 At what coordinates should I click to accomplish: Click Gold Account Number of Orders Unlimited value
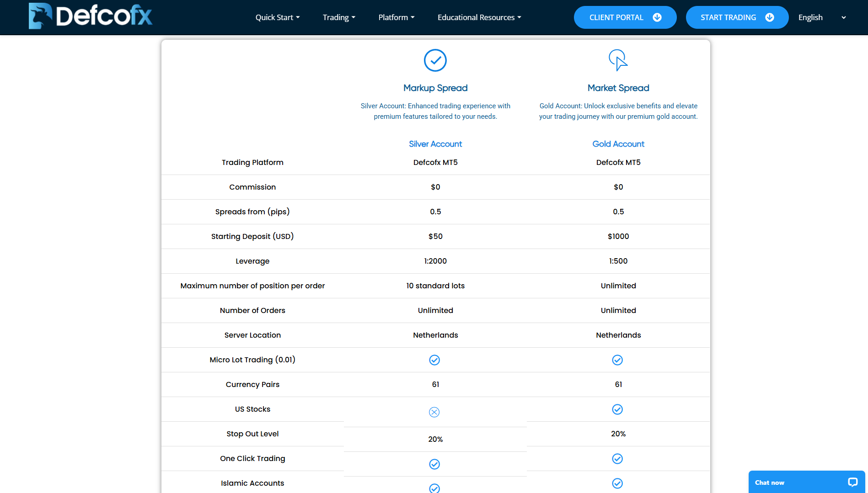click(618, 310)
